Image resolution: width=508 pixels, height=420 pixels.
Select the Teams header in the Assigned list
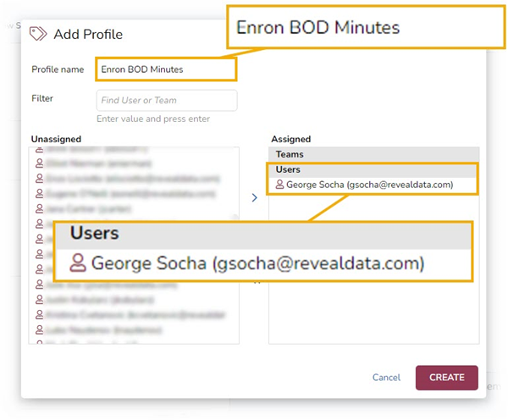pyautogui.click(x=373, y=154)
